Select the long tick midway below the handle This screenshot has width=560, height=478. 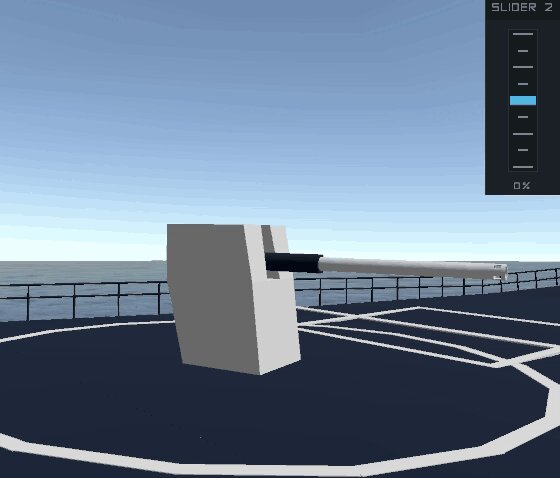[x=523, y=134]
